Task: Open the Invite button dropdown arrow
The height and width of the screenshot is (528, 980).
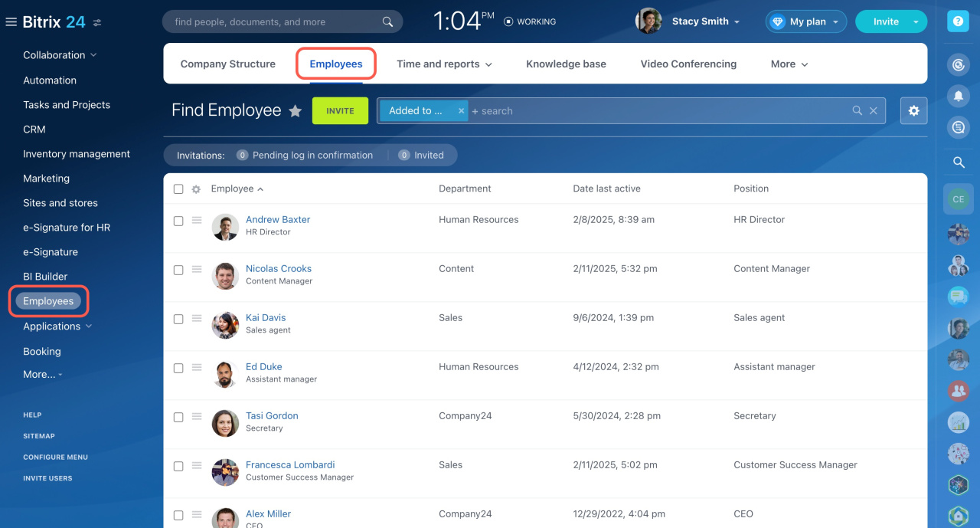Action: (x=916, y=22)
